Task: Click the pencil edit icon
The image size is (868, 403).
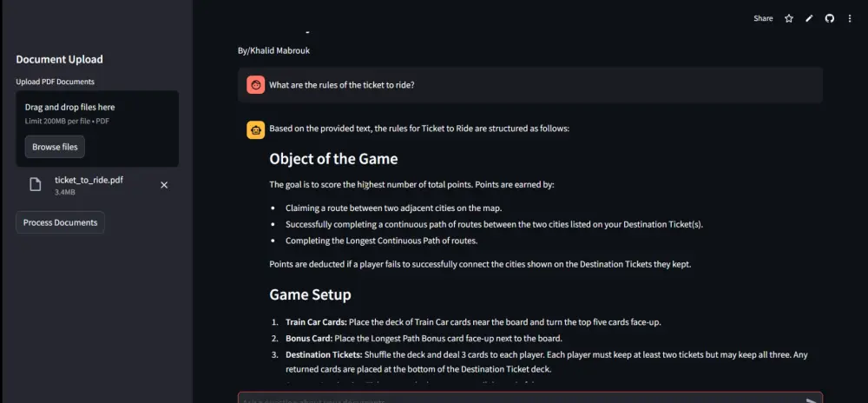Action: point(809,18)
